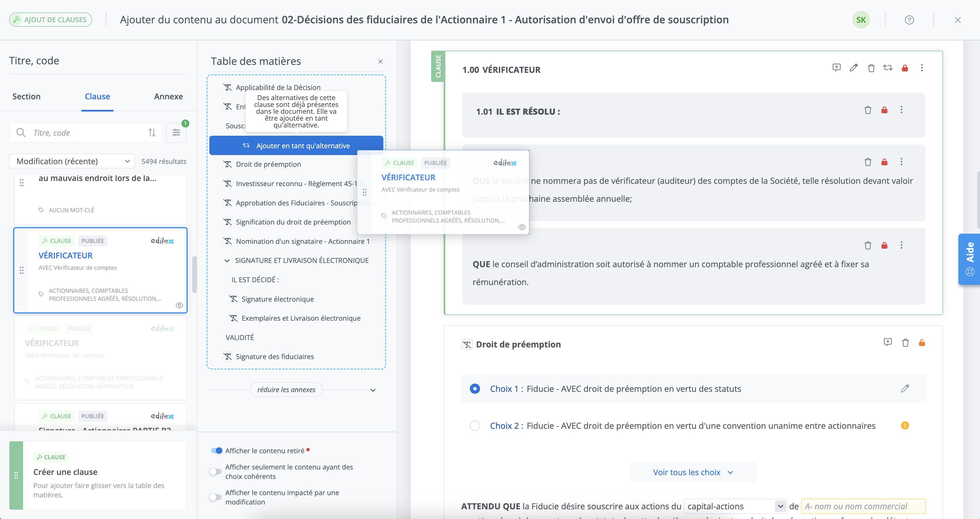Click the Titre, code search field
The height and width of the screenshot is (519, 980).
[x=88, y=132]
